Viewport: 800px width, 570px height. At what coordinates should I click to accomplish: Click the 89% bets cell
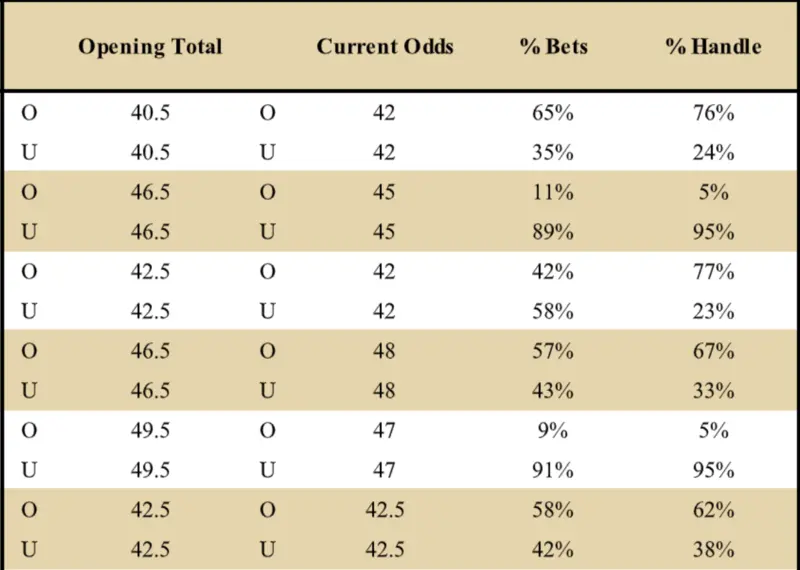coord(553,232)
